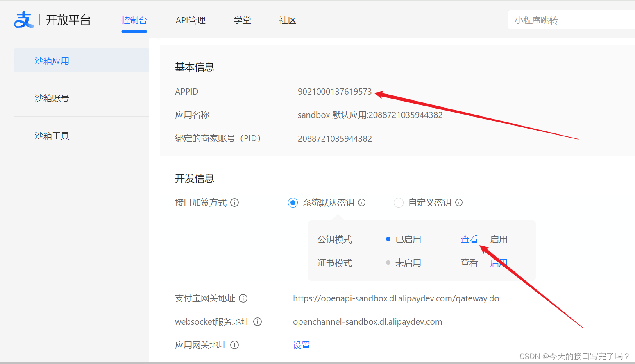The height and width of the screenshot is (364, 635).
Task: Select the 自定义密钥 radio button
Action: (399, 202)
